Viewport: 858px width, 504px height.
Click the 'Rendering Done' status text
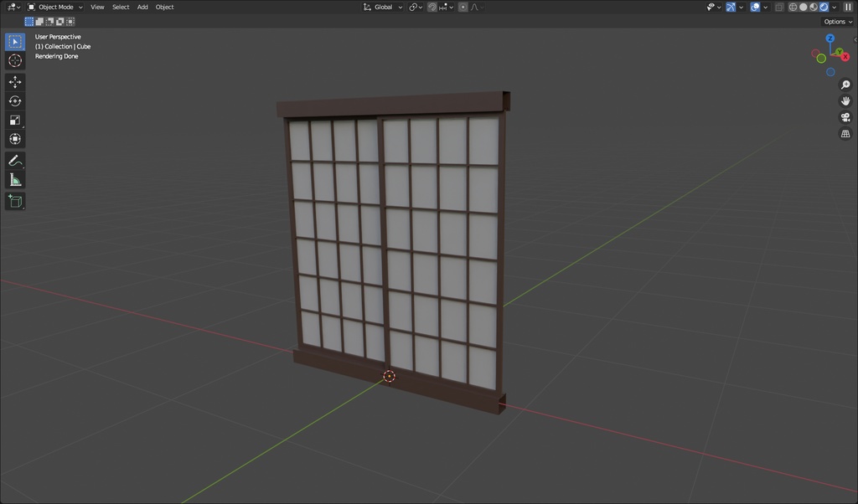click(56, 56)
